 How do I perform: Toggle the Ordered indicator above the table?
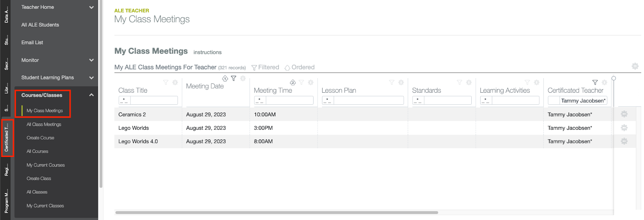(x=299, y=67)
